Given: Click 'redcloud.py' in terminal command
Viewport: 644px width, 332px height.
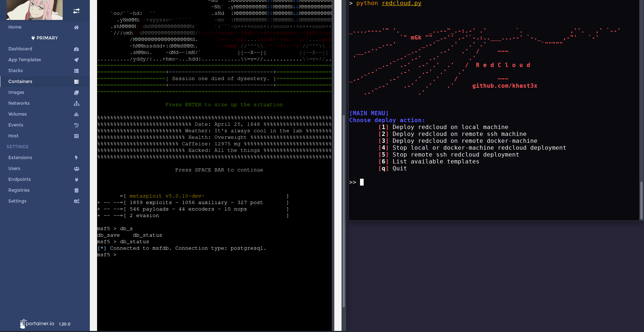Looking at the screenshot, I should coord(402,3).
